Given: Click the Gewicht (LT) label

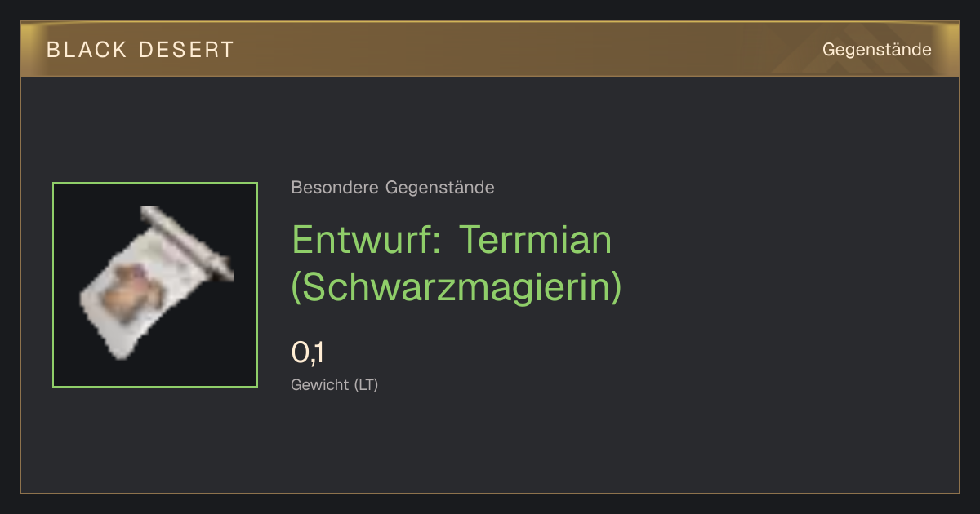Looking at the screenshot, I should [x=335, y=384].
